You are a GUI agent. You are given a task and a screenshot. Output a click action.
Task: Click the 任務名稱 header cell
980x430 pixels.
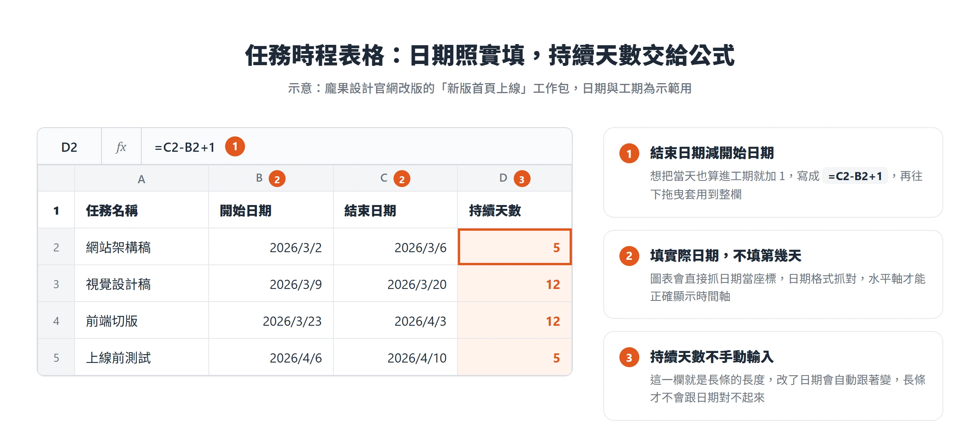(x=142, y=210)
